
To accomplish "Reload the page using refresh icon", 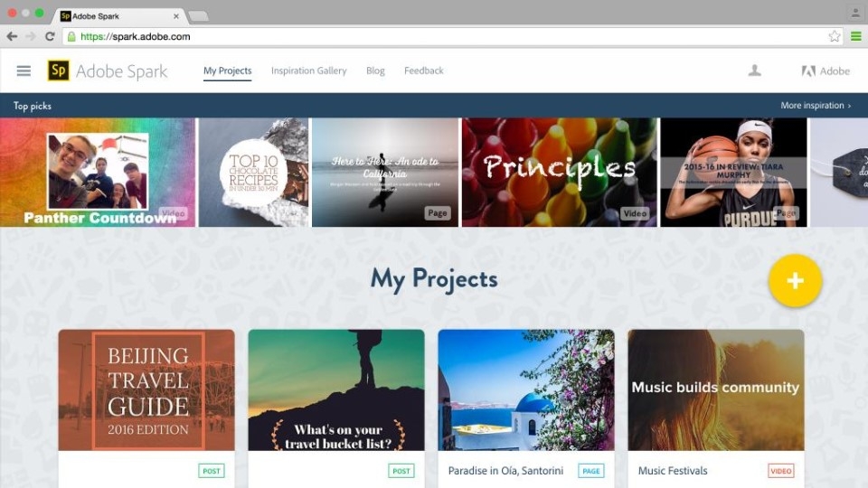I will 50,36.
